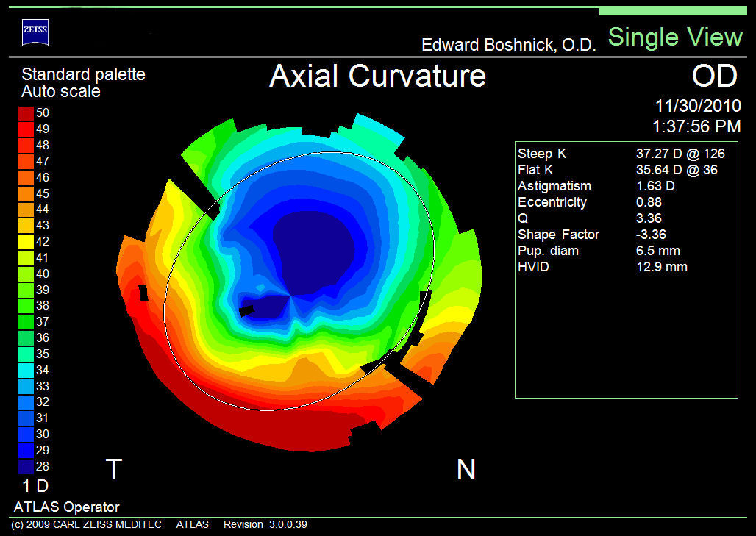Screen dimensions: 756x536
Task: Select the green 37 diopter swatch
Action: (26, 321)
